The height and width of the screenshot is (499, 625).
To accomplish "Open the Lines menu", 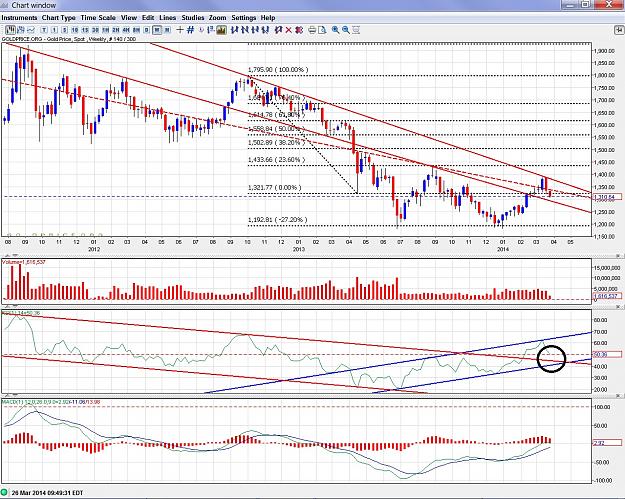I will tap(167, 18).
